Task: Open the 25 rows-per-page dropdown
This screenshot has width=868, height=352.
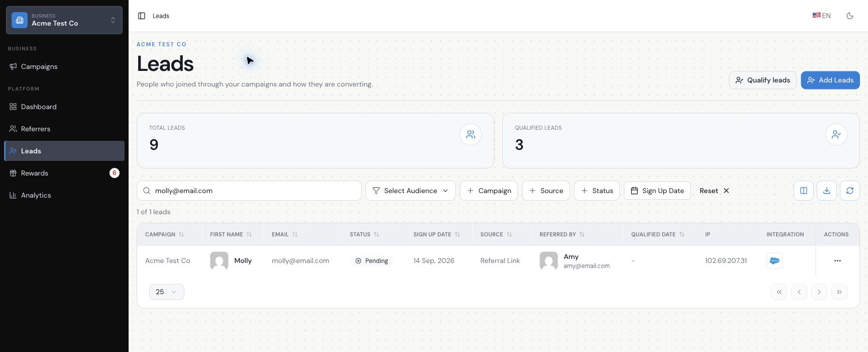Action: click(167, 292)
